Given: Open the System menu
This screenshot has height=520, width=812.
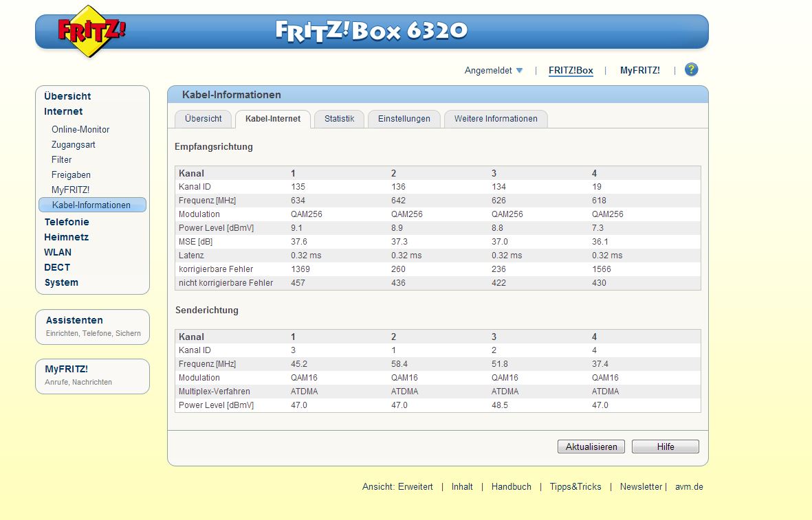Looking at the screenshot, I should 61,282.
